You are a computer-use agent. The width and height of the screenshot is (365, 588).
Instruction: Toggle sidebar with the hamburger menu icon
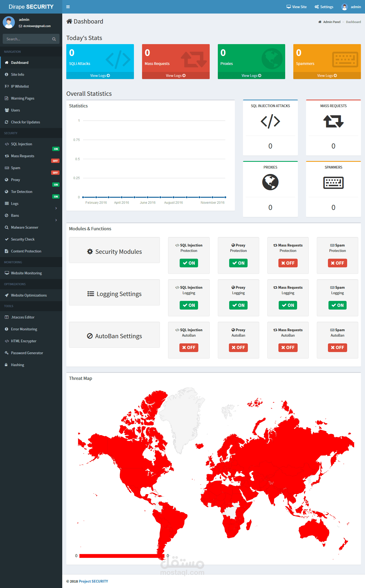pyautogui.click(x=68, y=7)
